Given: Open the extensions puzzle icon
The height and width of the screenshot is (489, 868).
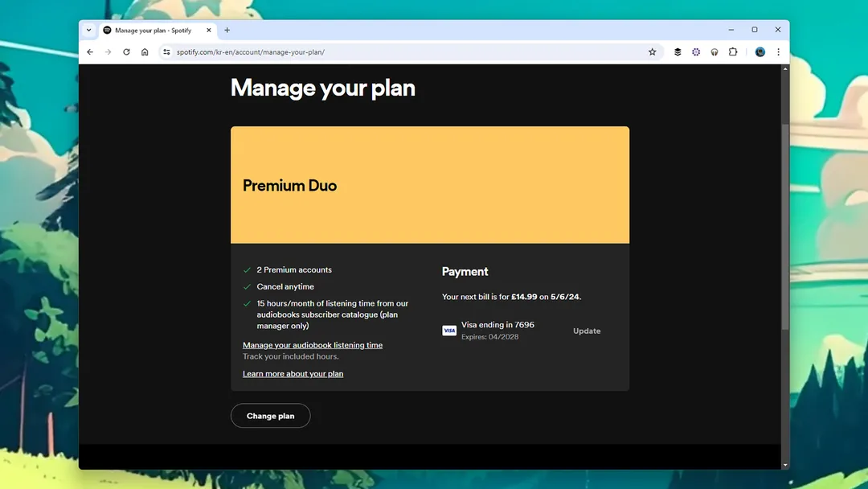Looking at the screenshot, I should (733, 52).
